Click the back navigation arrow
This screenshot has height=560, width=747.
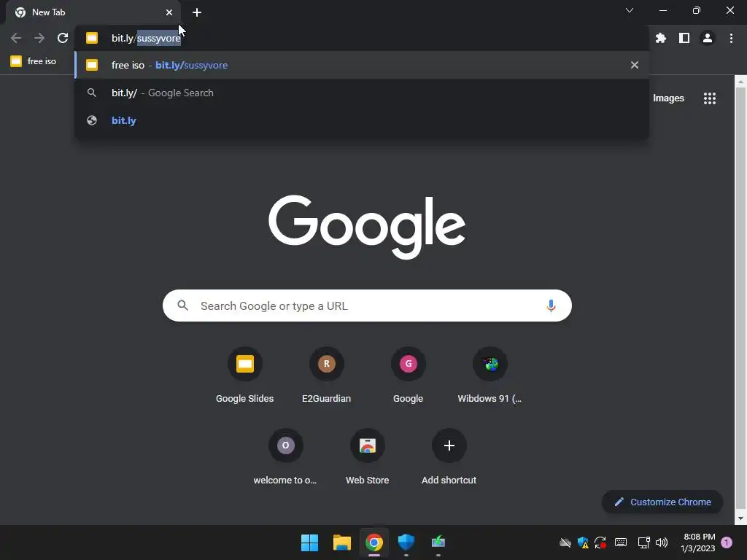tap(16, 38)
